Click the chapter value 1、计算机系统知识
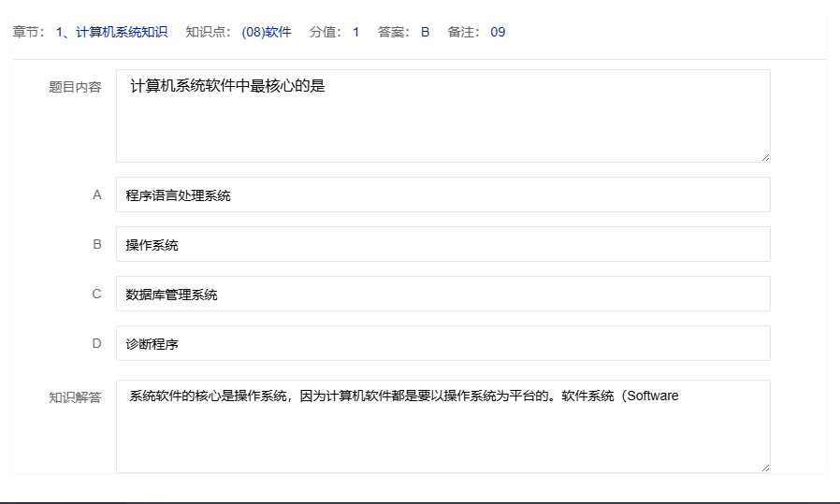This screenshot has height=504, width=840. click(111, 33)
